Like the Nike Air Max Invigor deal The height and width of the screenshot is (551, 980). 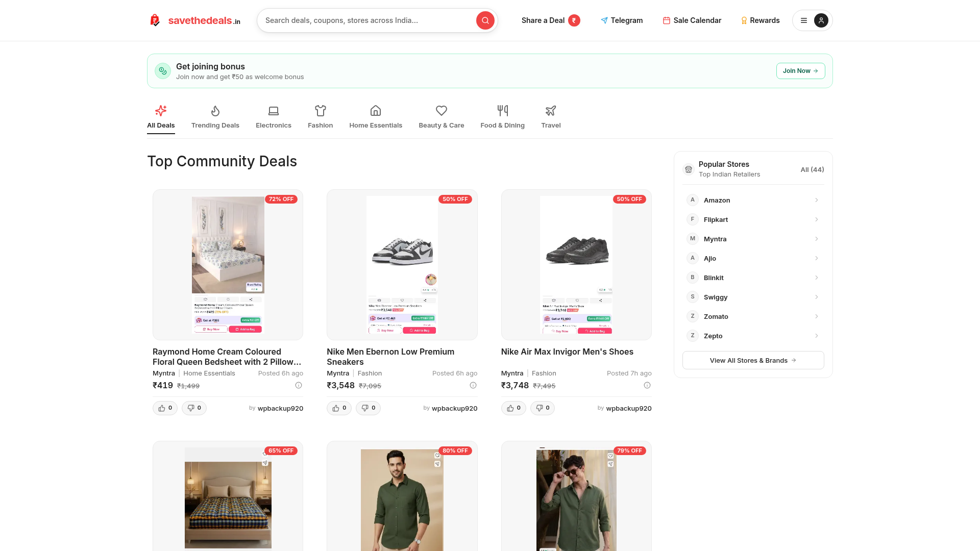tap(513, 408)
